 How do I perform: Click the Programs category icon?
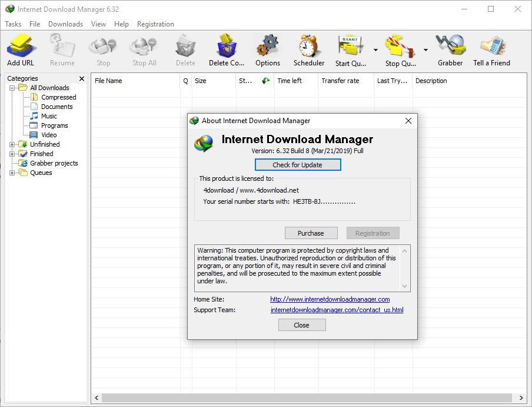coord(34,125)
